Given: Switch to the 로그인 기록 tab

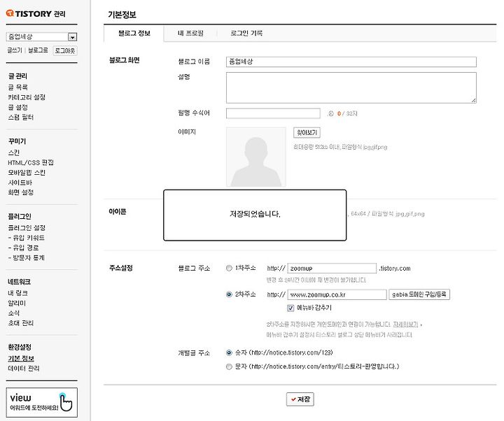Looking at the screenshot, I should [x=246, y=33].
